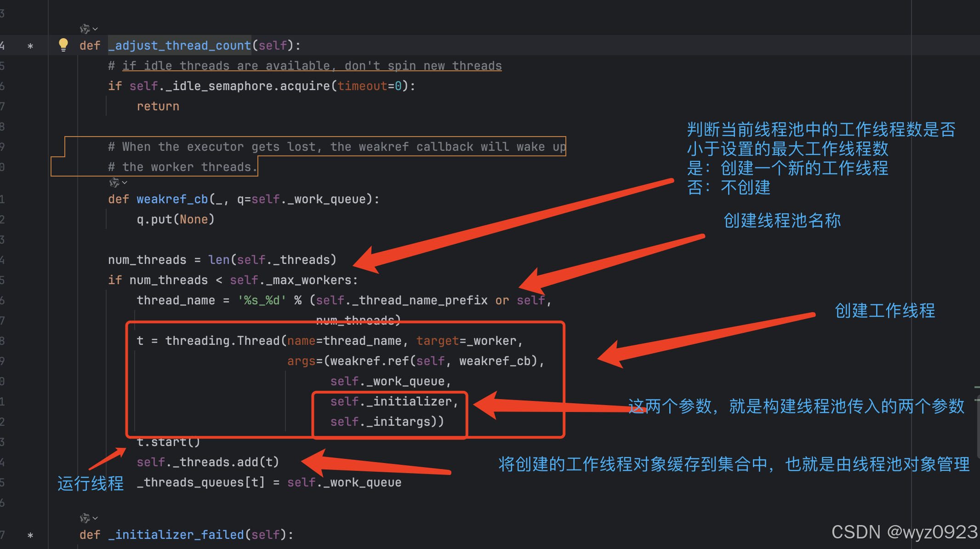Expand chevron next to AI icon above _initializer_failed
The width and height of the screenshot is (980, 549).
coord(95,518)
